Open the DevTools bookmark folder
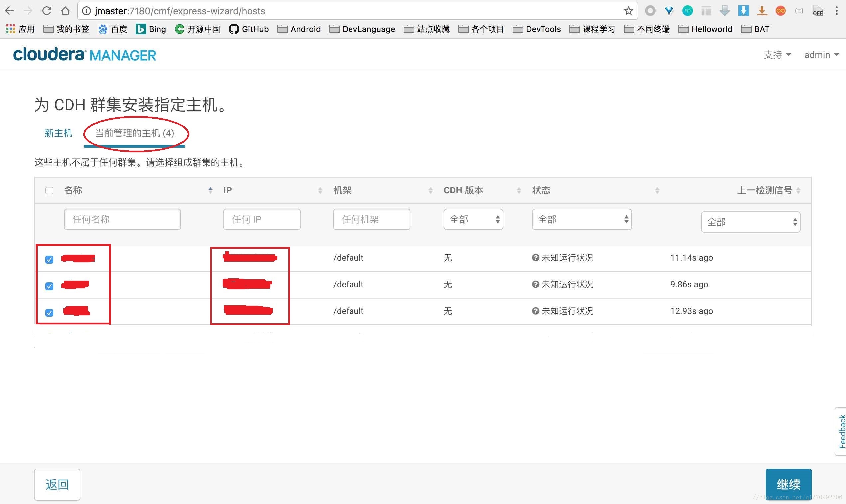The width and height of the screenshot is (846, 504). (x=537, y=29)
